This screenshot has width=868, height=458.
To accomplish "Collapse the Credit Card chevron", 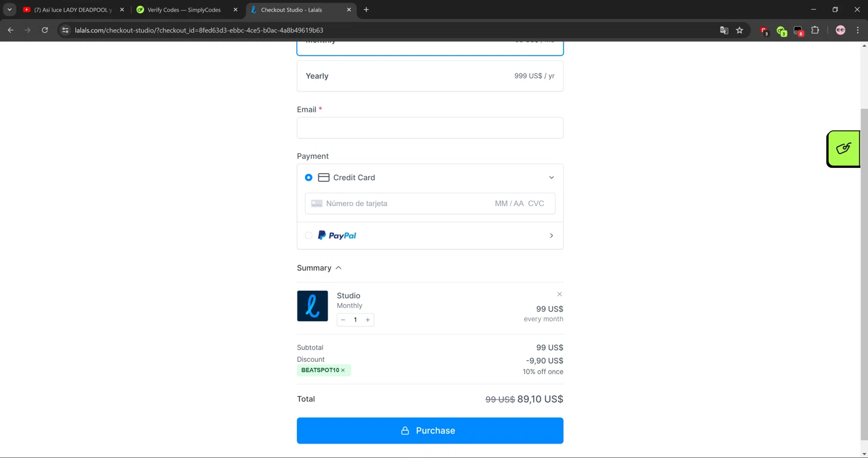I will (551, 178).
